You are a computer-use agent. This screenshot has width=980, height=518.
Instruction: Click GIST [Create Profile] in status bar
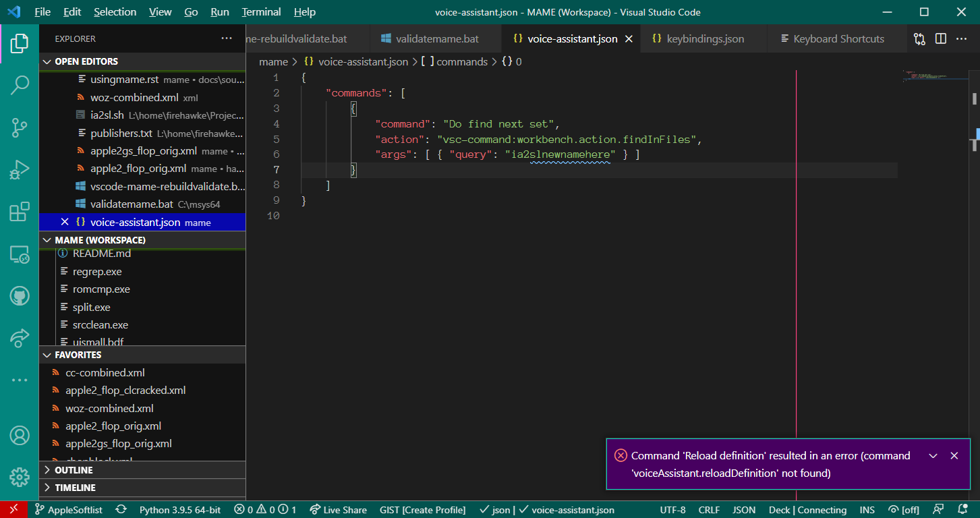(423, 510)
